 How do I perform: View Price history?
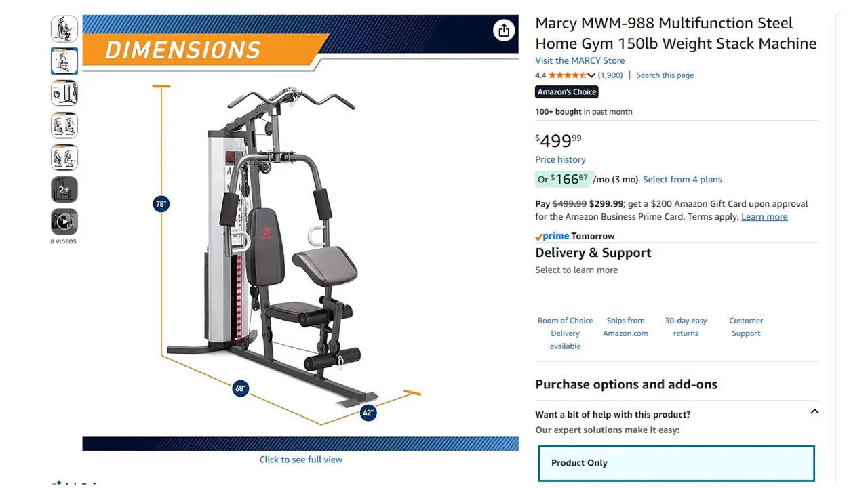560,159
